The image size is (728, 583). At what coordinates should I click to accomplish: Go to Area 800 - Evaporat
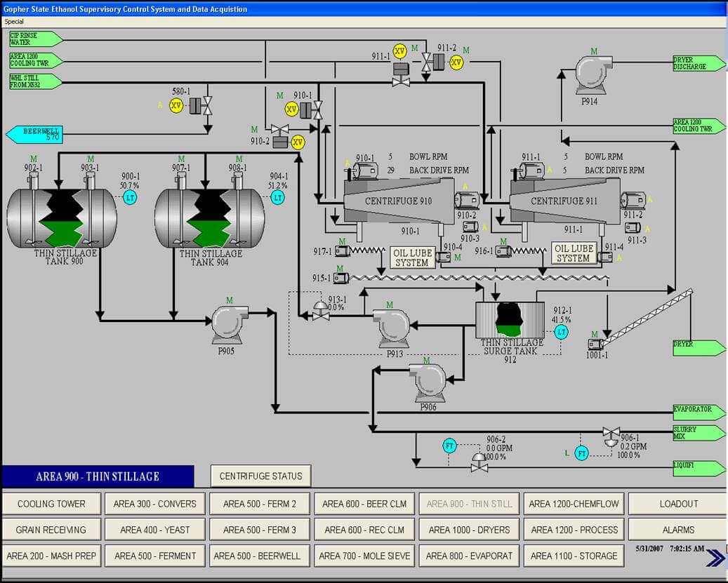coord(469,556)
